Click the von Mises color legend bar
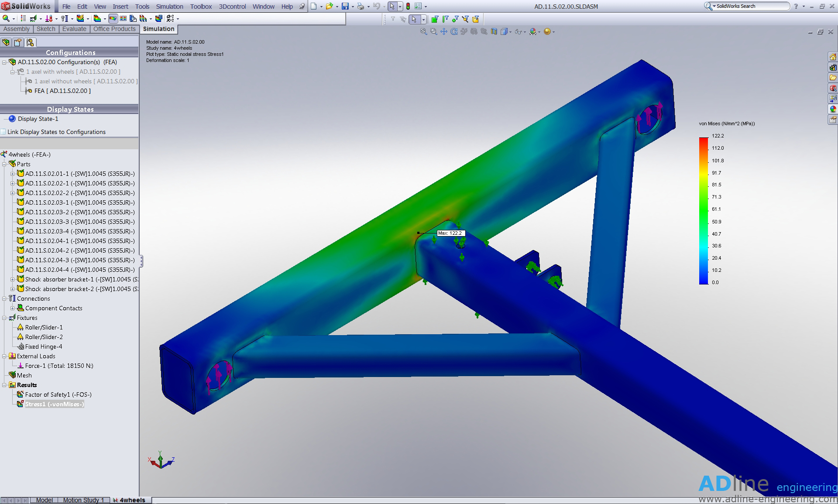 [704, 211]
